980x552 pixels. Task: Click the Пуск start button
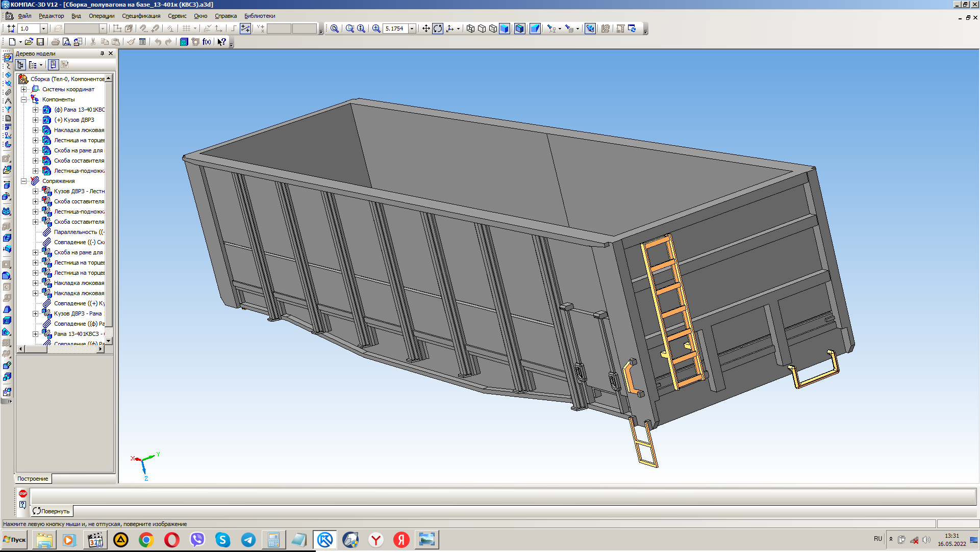tap(14, 540)
